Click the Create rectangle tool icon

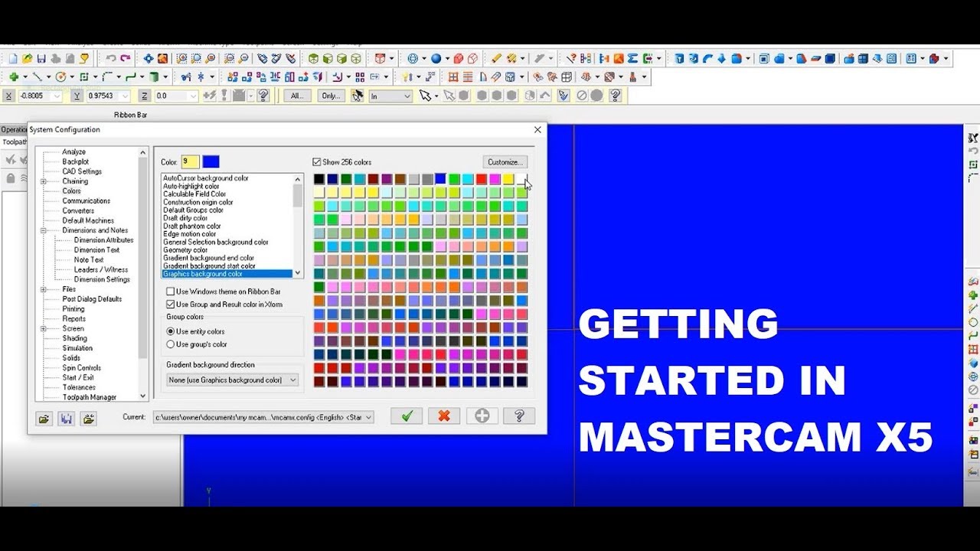pos(84,77)
